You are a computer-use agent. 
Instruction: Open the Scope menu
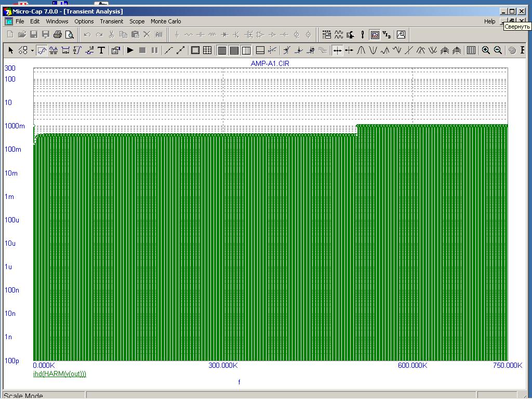coord(137,21)
